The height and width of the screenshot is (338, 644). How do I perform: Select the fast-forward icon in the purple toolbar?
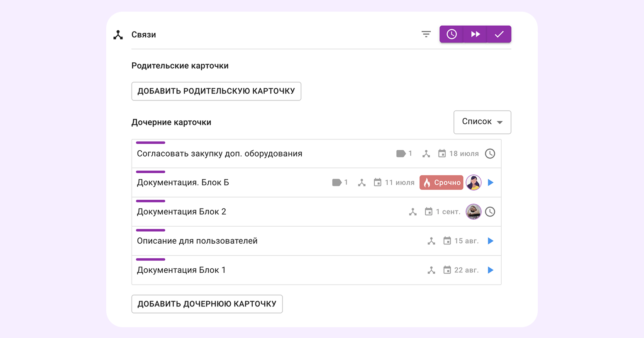475,34
